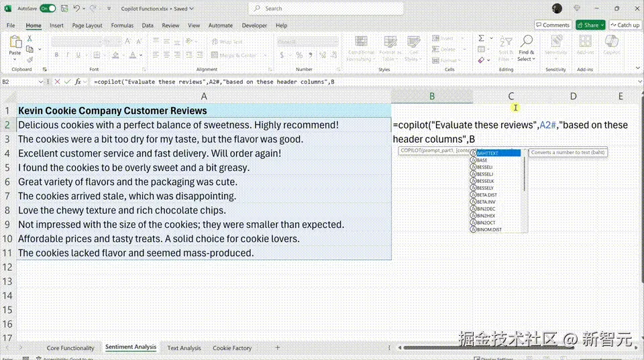Screen dimensions: 644x360
Task: Open the Automate ribbon tab
Action: pyautogui.click(x=220, y=25)
